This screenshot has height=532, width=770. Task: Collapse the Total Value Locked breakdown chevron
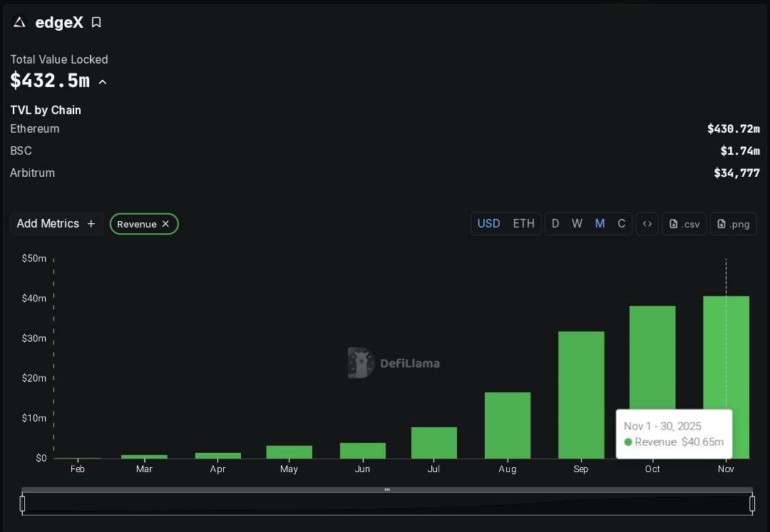click(x=103, y=81)
